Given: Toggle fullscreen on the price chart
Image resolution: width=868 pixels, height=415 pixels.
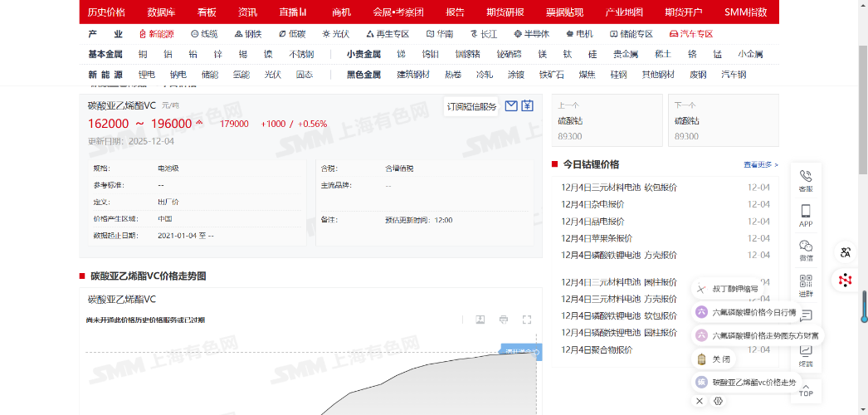Looking at the screenshot, I should (527, 320).
